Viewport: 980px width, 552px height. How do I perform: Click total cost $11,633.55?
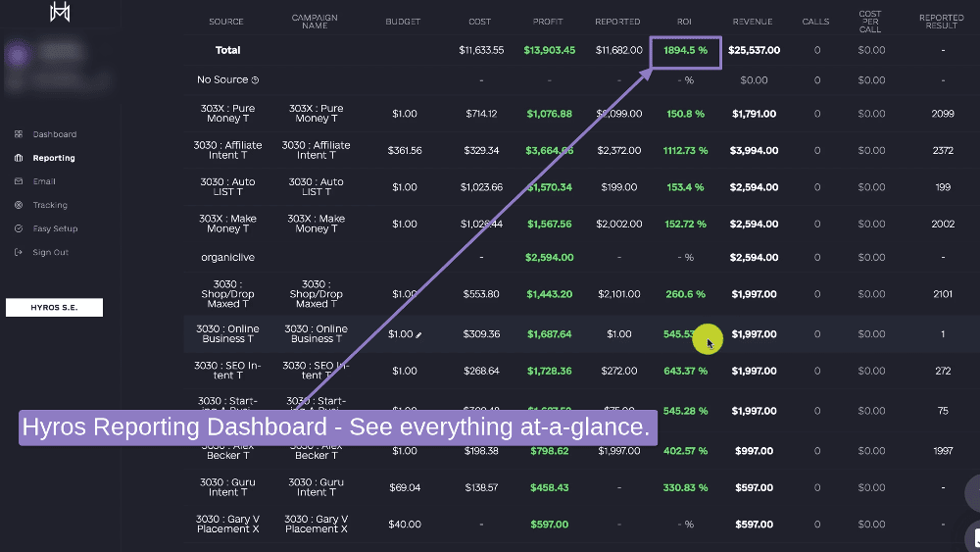tap(481, 50)
